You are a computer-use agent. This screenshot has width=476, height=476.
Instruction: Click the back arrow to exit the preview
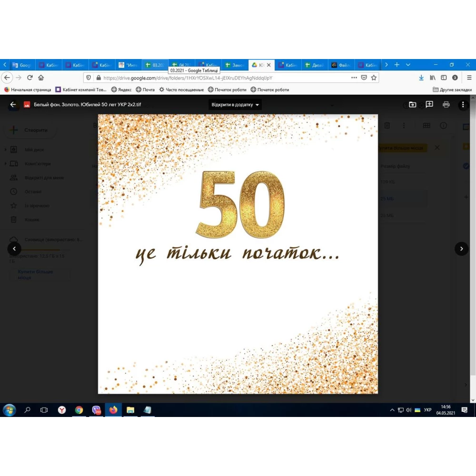pos(13,104)
